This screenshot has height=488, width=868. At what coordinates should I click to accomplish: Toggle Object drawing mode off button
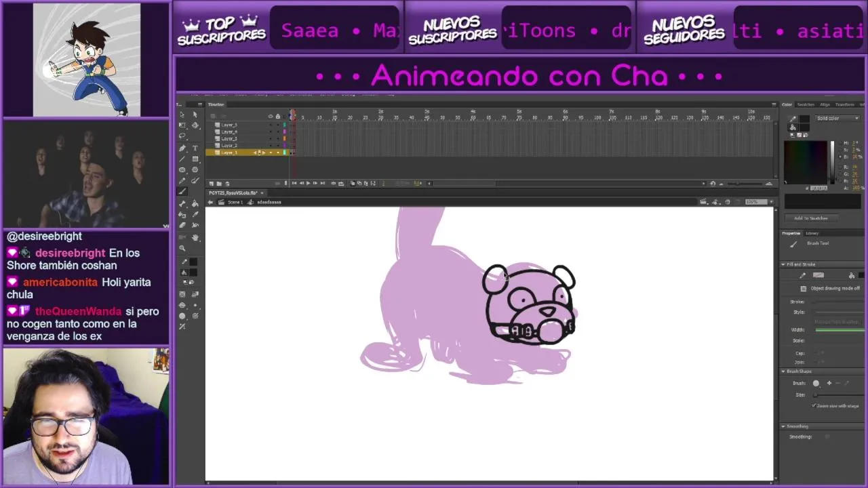pos(804,288)
